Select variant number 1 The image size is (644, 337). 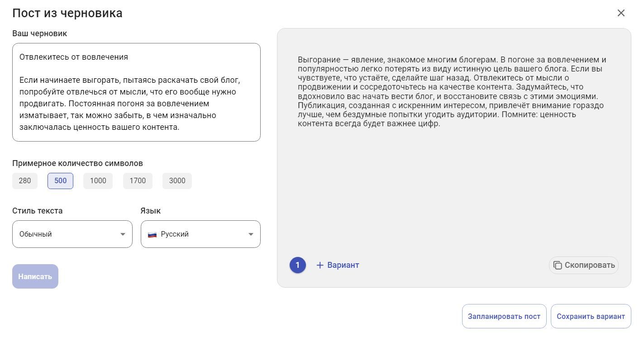coord(298,265)
